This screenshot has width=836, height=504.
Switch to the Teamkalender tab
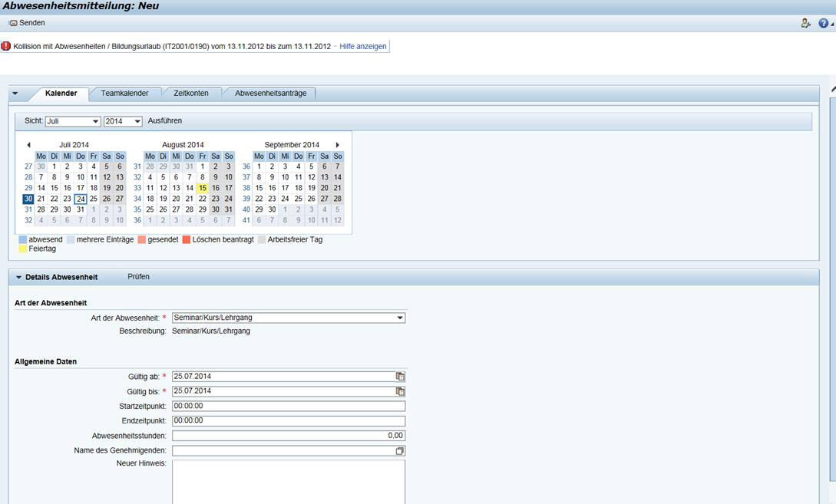(124, 94)
